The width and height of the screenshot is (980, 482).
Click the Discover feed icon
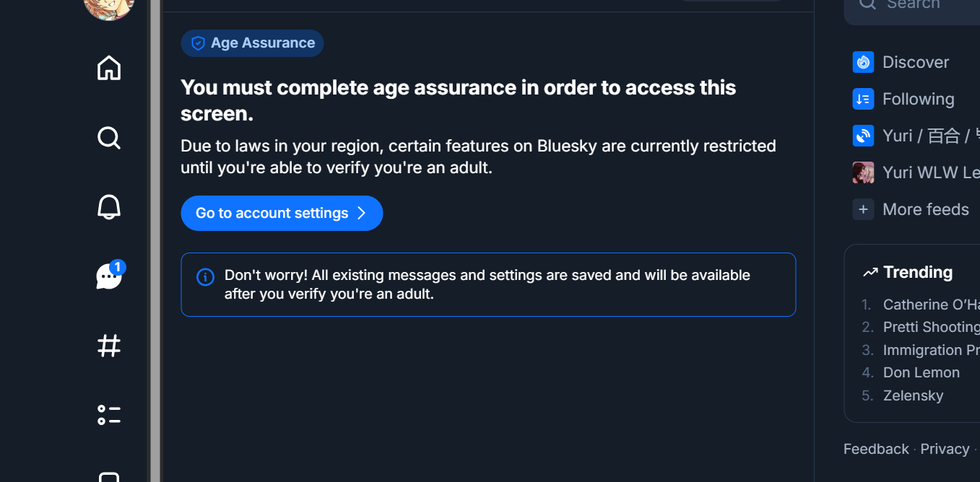tap(863, 62)
